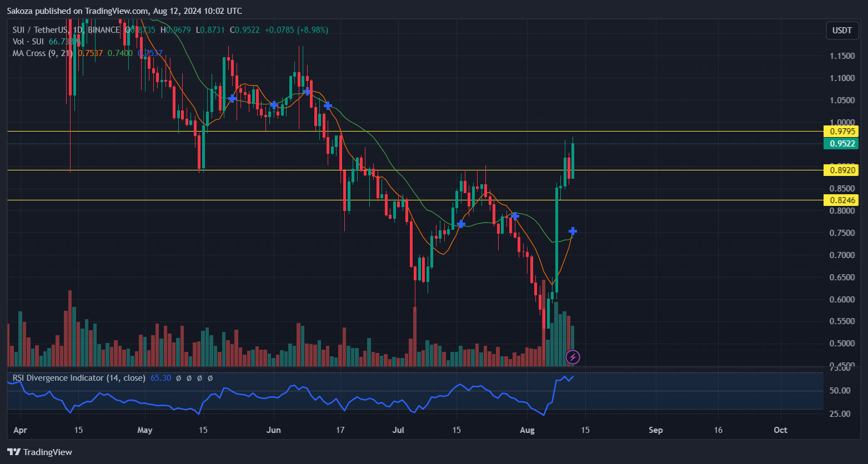The width and height of the screenshot is (868, 464).
Task: Click the purple lightning bolt icon
Action: coord(573,357)
